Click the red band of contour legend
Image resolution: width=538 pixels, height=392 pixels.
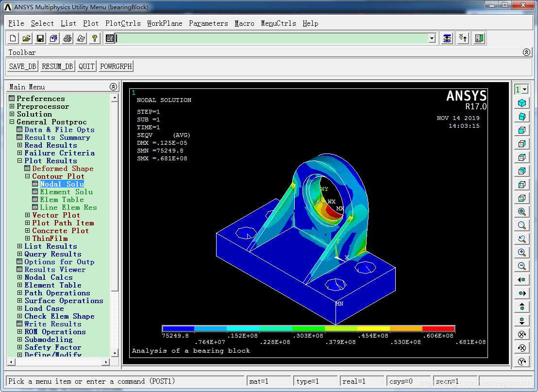pos(438,328)
